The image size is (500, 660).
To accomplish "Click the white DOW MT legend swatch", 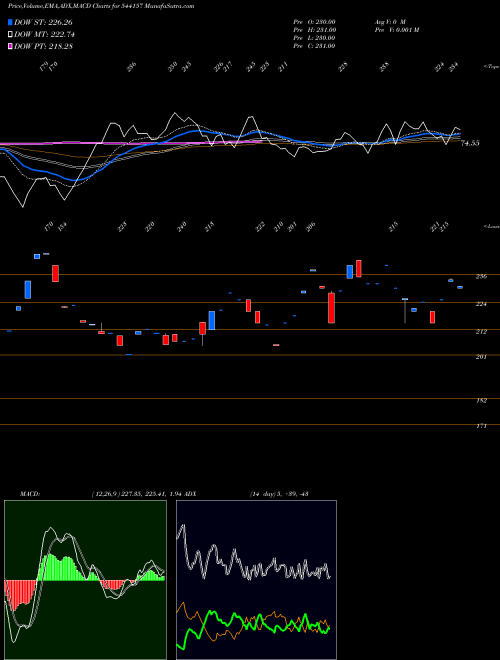I will (10, 35).
